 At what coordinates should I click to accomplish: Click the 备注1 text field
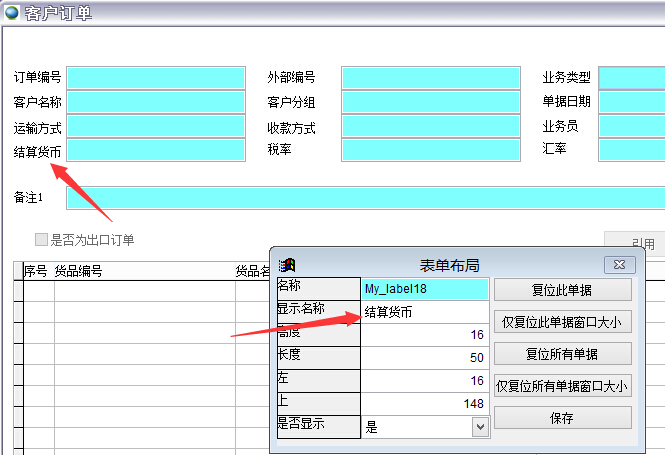tap(360, 198)
